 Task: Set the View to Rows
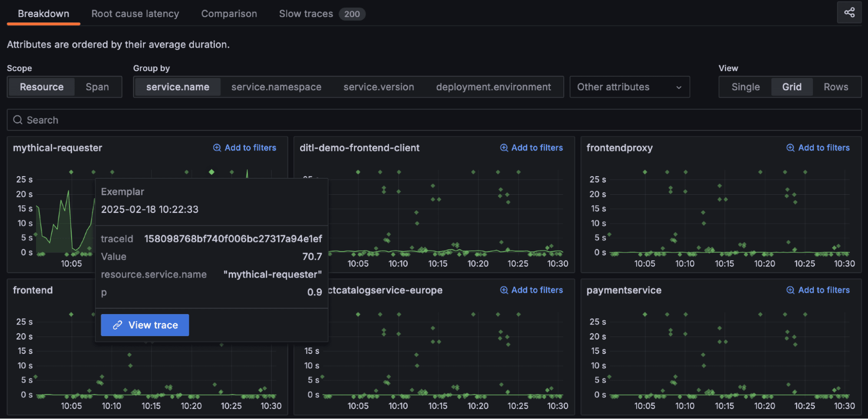click(x=835, y=87)
